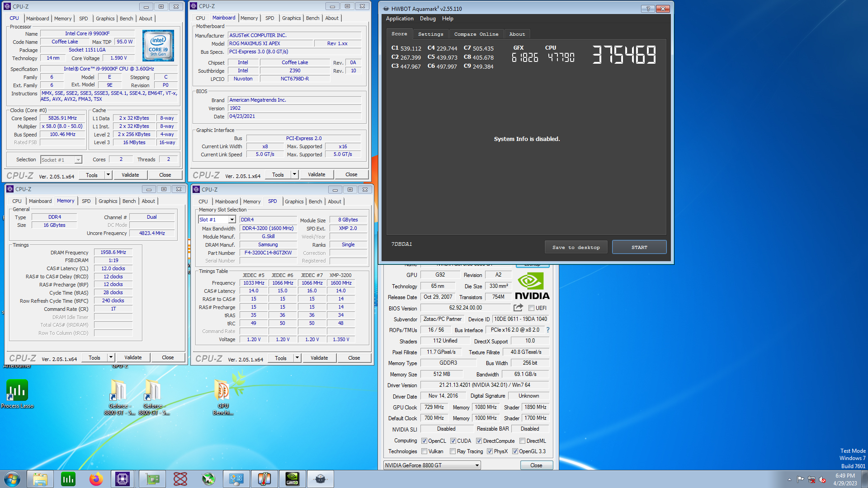Click Show desktop strip at taskbar end

pos(864,479)
